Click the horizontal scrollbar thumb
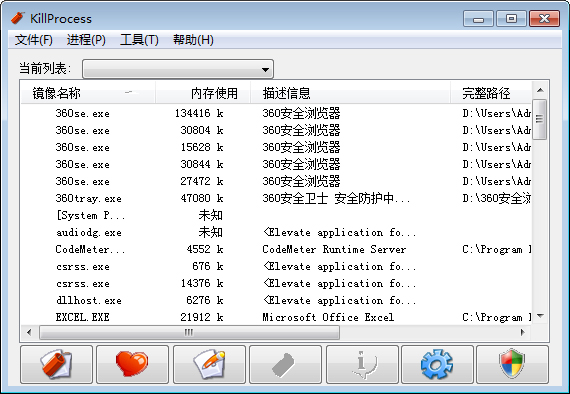 point(189,332)
